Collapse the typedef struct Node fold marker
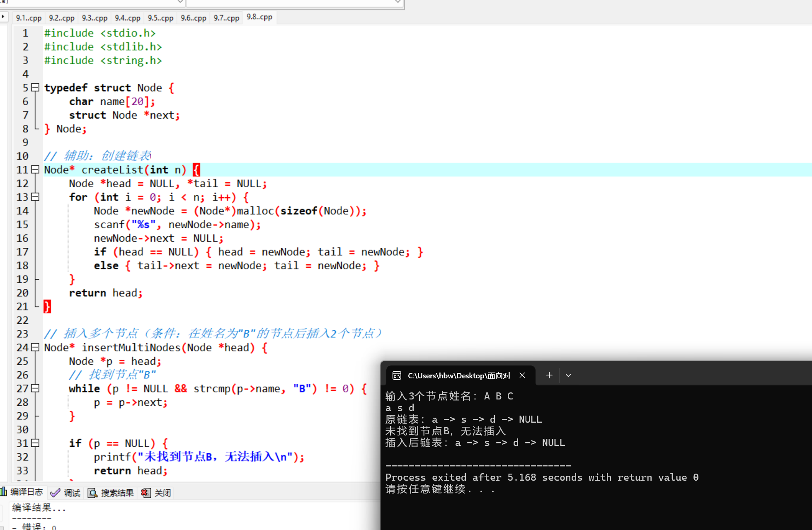Image resolution: width=812 pixels, height=530 pixels. tap(35, 88)
